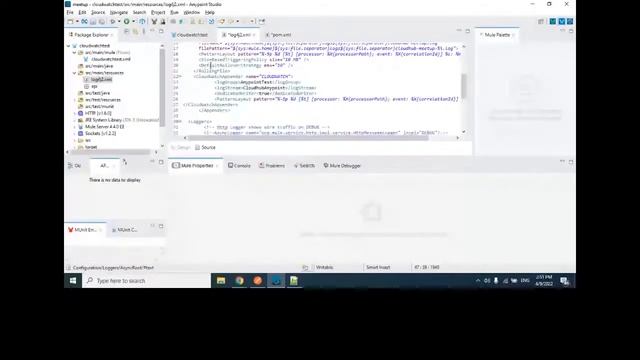640x360 pixels.
Task: Open the Debug icon dropdown arrow
Action: [119, 21]
